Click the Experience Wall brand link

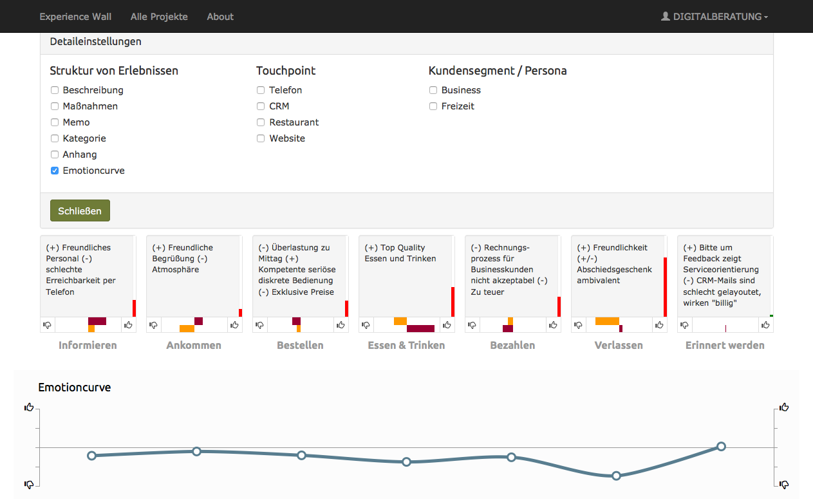[75, 17]
